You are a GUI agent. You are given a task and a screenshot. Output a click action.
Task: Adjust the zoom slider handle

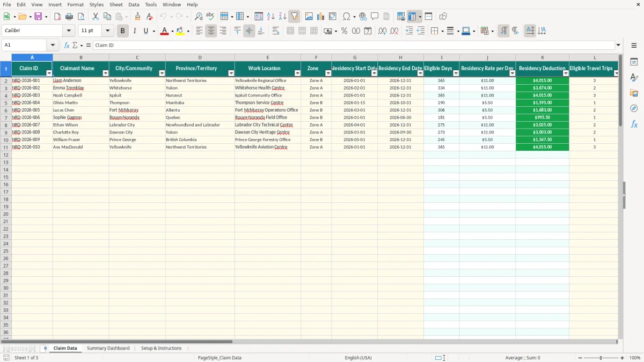601,358
